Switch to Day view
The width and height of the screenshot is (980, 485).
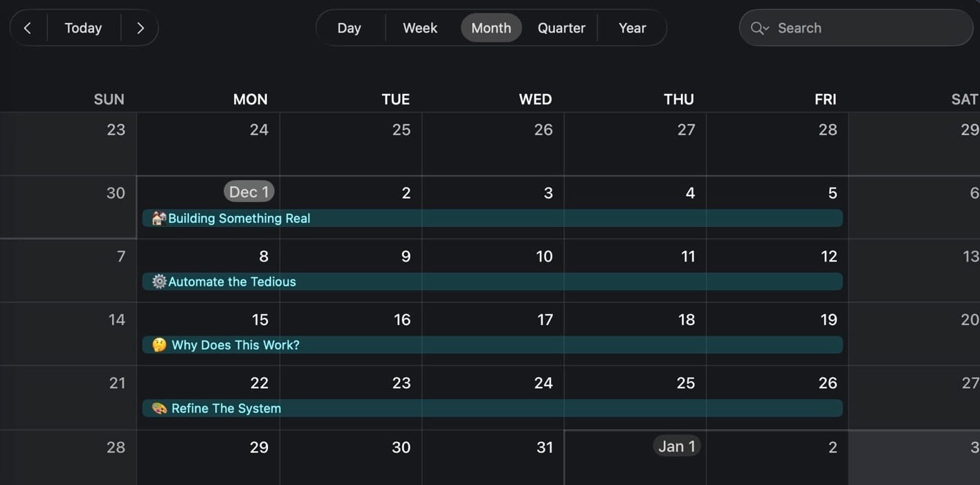(349, 28)
